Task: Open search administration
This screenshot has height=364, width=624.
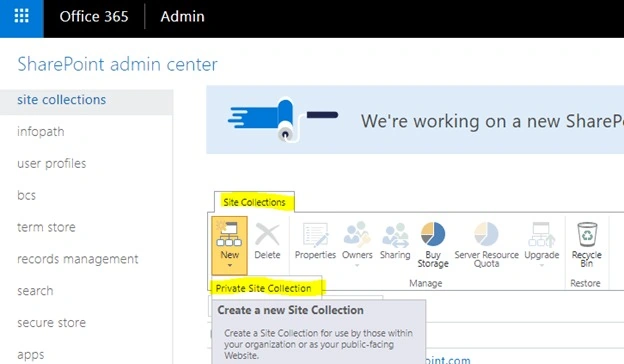Action: [x=35, y=291]
